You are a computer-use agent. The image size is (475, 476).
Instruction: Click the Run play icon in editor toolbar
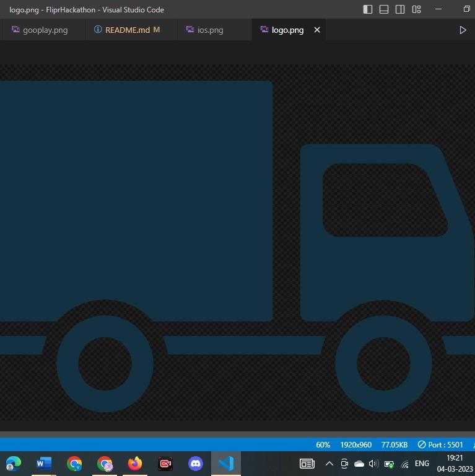[x=463, y=30]
